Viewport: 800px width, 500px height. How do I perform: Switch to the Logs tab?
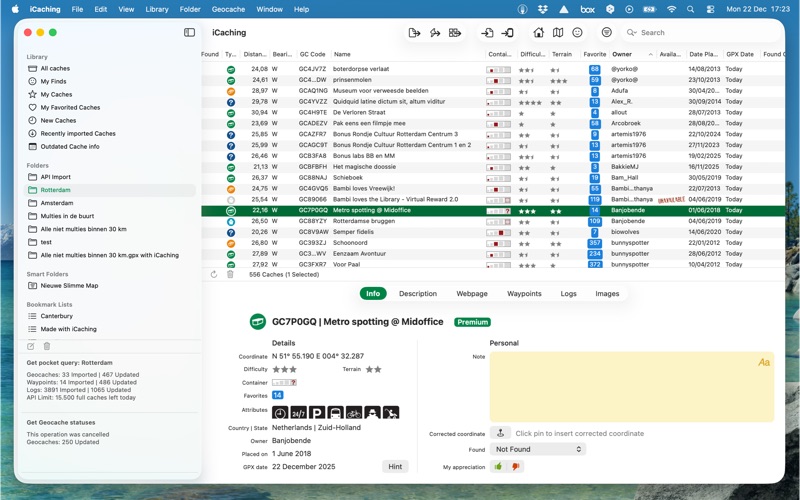pos(568,294)
